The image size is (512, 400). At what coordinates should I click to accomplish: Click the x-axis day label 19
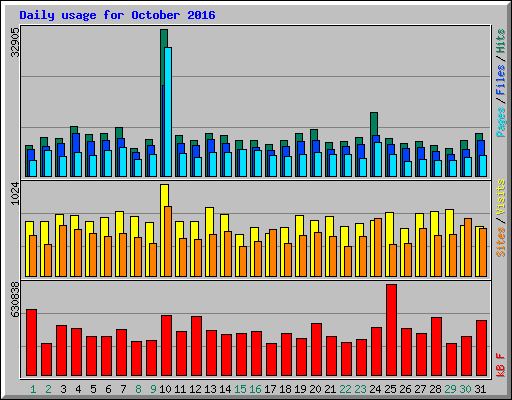300,389
